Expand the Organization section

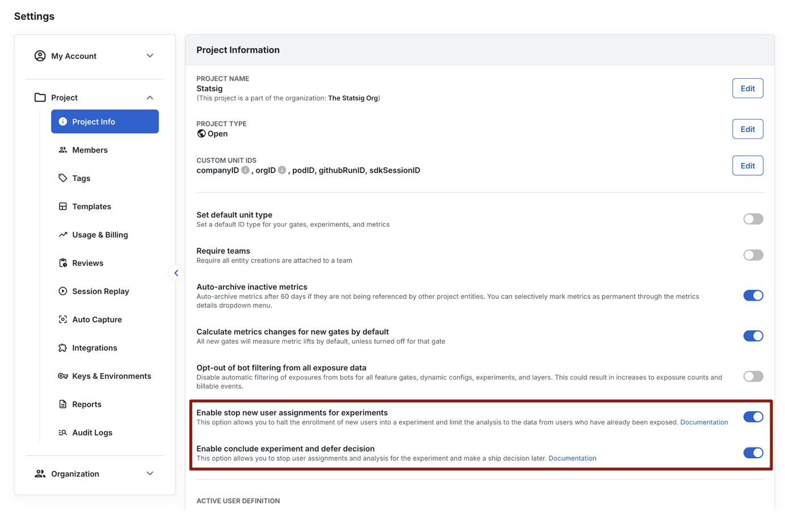pyautogui.click(x=150, y=473)
